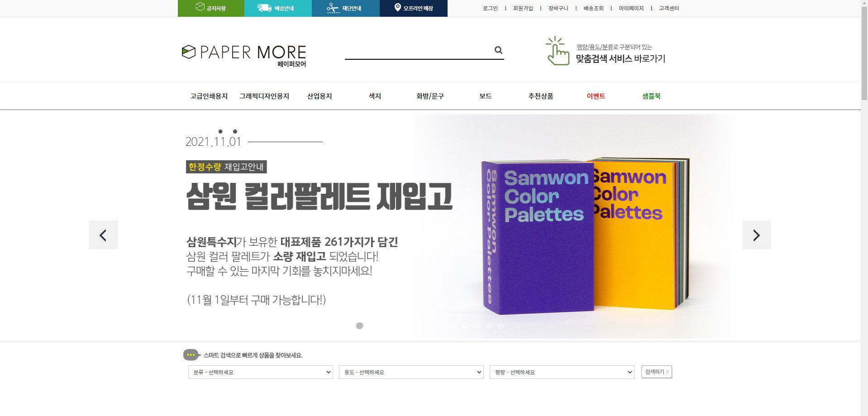Screen dimensions: 868x416
Task: Show next banner with right arrow
Action: point(757,234)
